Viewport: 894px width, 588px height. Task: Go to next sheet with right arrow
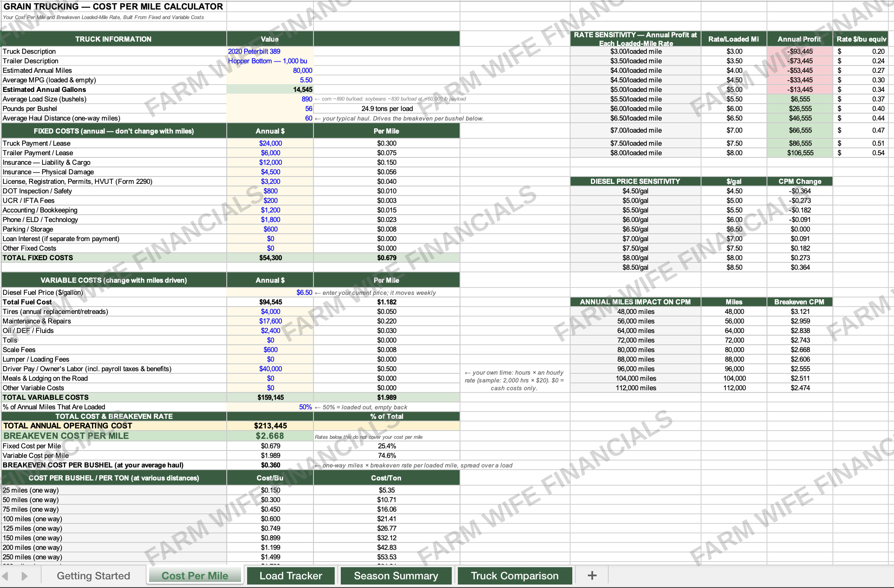(24, 576)
